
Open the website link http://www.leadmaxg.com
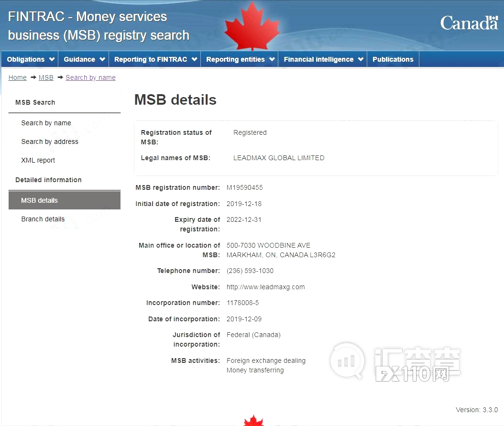(x=265, y=287)
